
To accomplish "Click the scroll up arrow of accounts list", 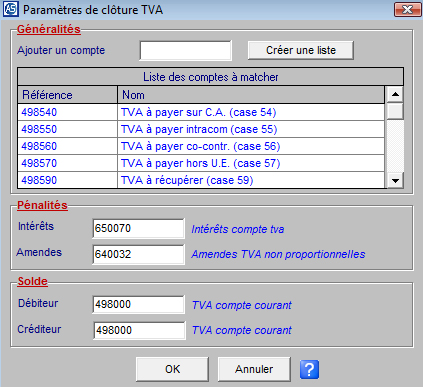I will coord(395,94).
